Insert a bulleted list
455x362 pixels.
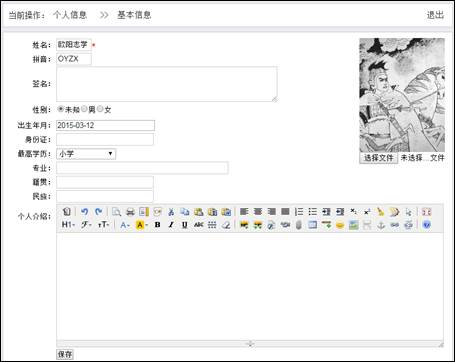click(x=313, y=212)
